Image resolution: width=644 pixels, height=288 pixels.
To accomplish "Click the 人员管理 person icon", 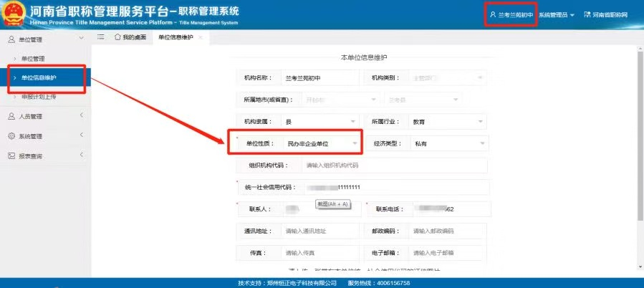I will tap(11, 116).
